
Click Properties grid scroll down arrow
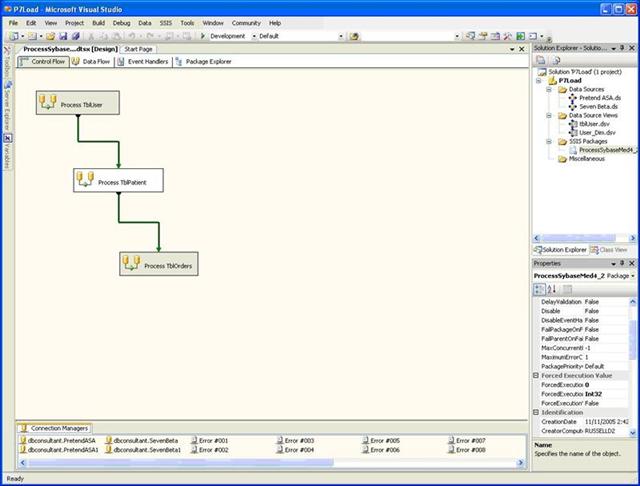point(633,433)
